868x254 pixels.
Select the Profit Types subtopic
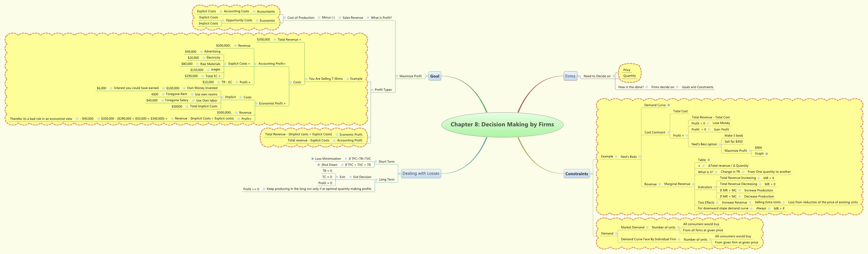[383, 90]
